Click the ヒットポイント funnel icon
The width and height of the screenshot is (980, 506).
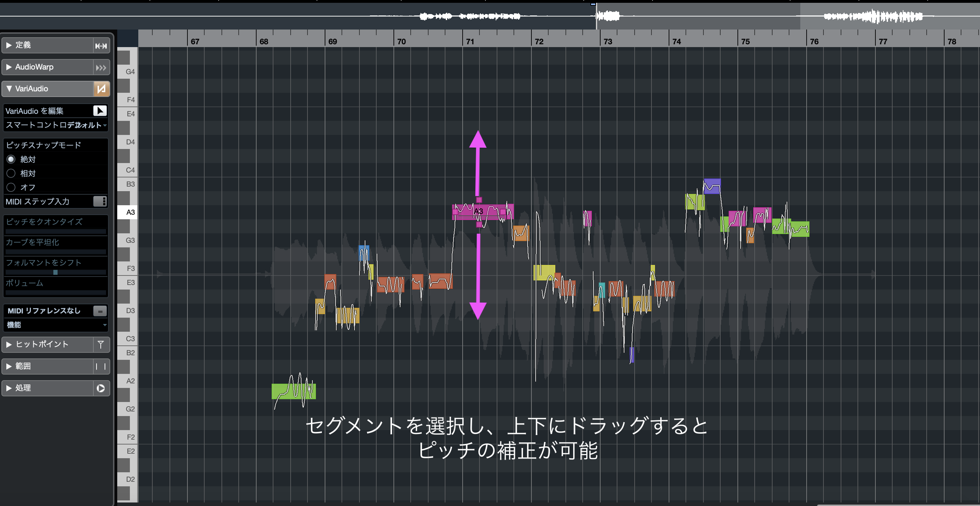[101, 345]
